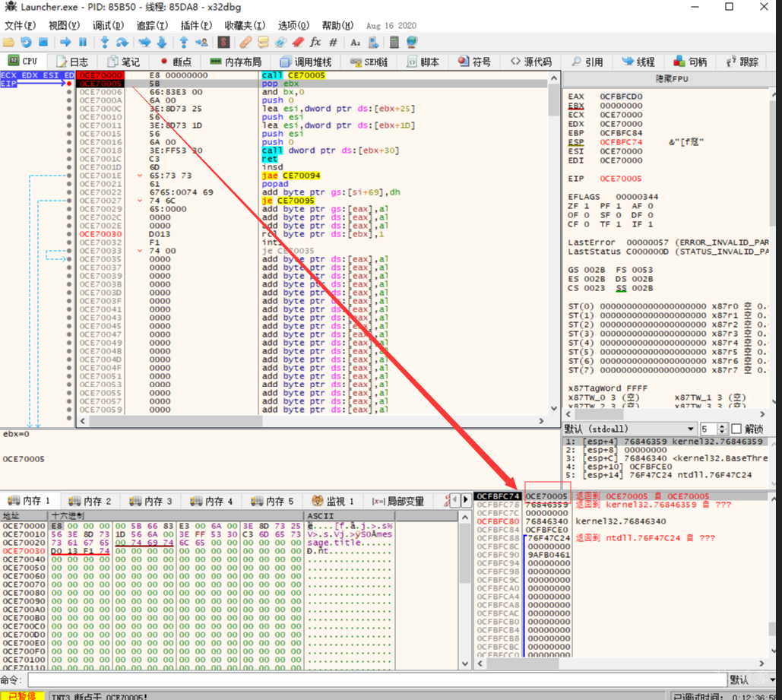Click the memory dump vertical scrollbar thumb
This screenshot has width=782, height=700.
pyautogui.click(x=464, y=553)
